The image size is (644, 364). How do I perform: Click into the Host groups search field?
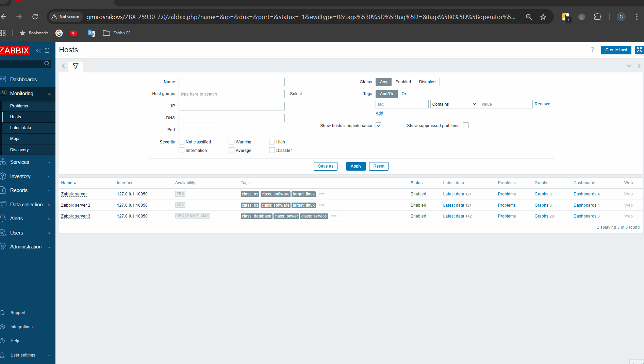(x=231, y=94)
